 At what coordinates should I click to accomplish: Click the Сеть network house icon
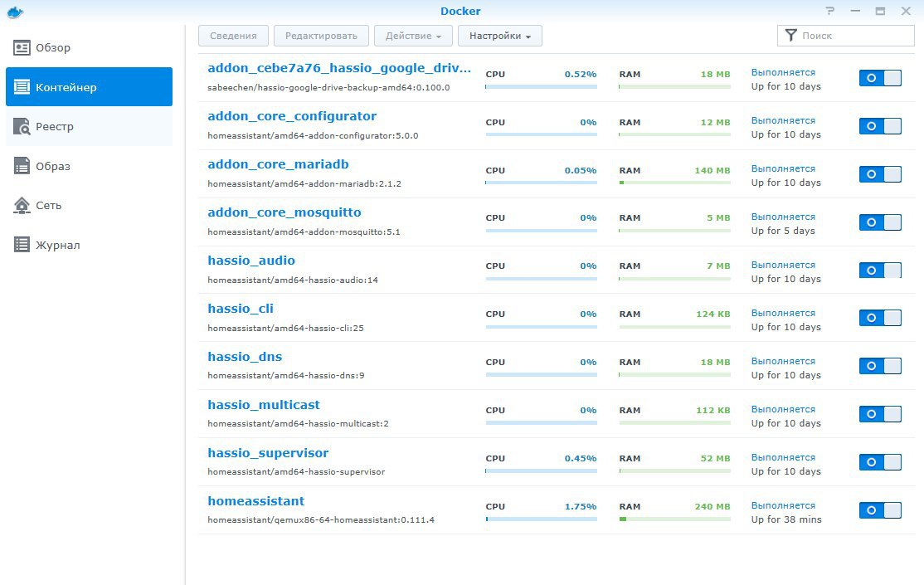coord(22,205)
